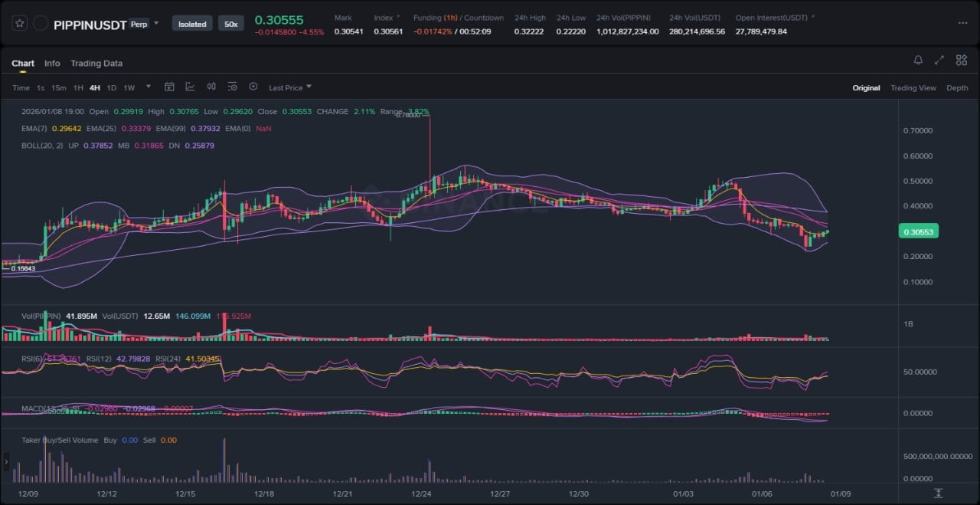Click the PIPPIN coin logo circle
The width and height of the screenshot is (980, 505).
(x=41, y=24)
